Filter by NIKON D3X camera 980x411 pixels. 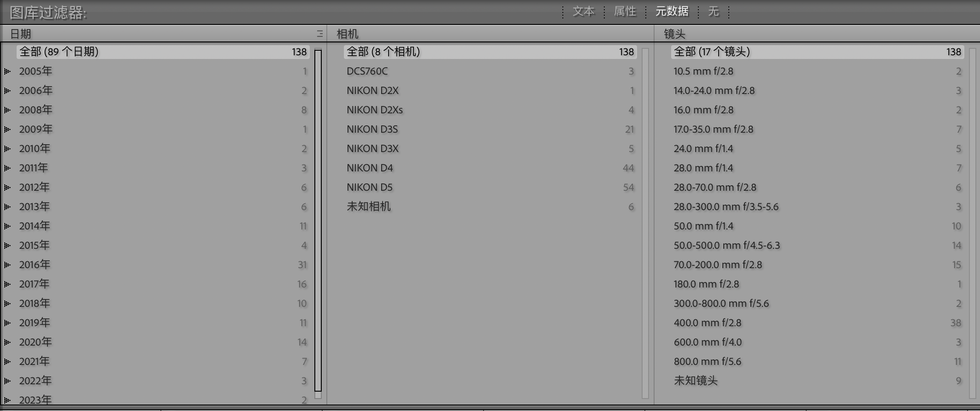[x=490, y=148]
